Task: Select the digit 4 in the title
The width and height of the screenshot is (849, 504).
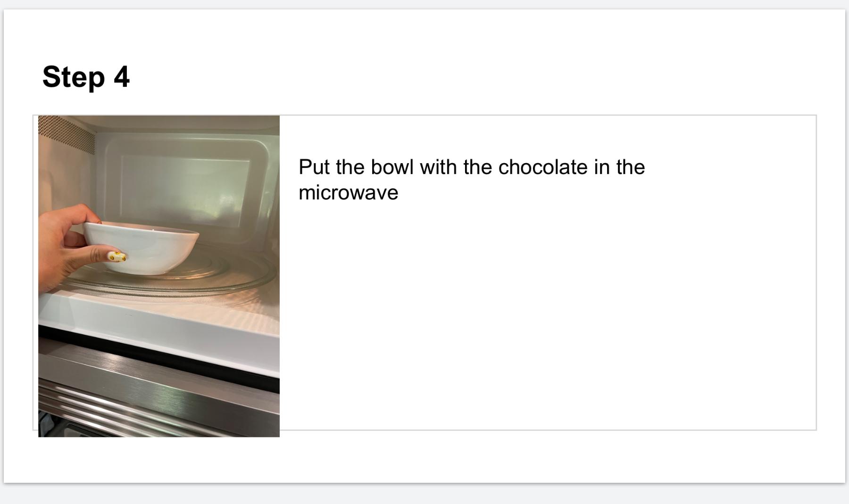Action: tap(122, 77)
